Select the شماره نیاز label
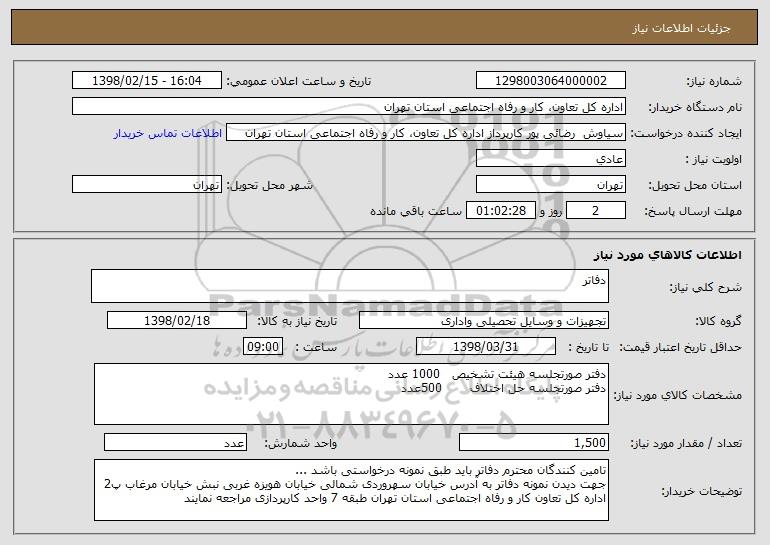This screenshot has width=770, height=545. tap(714, 82)
